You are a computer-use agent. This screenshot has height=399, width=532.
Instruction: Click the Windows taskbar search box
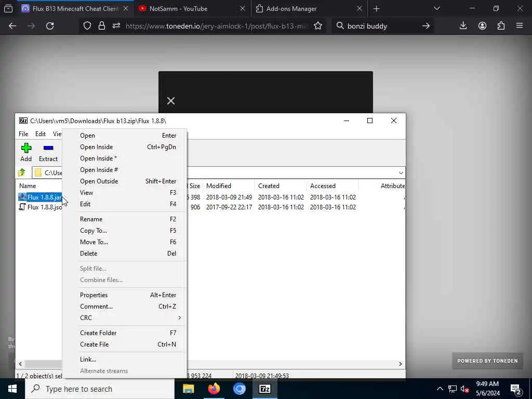(99, 389)
